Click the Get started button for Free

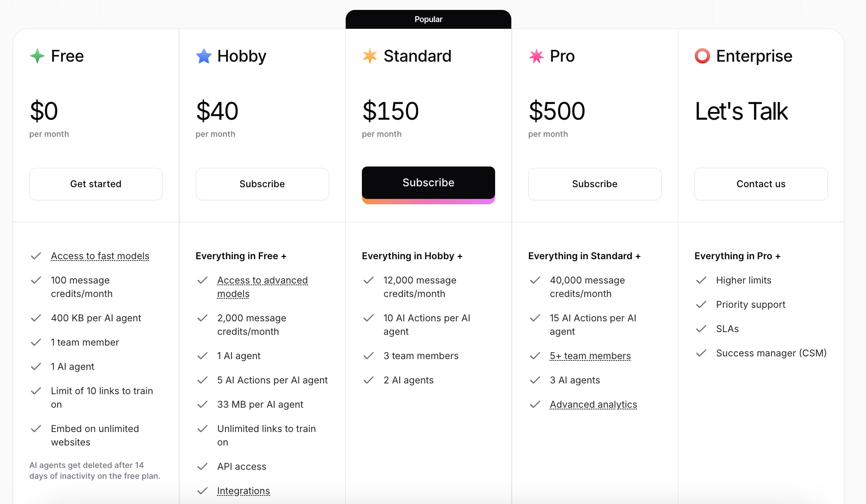(96, 184)
